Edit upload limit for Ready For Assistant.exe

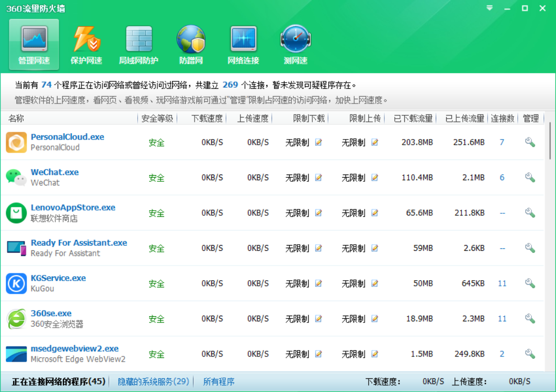375,248
